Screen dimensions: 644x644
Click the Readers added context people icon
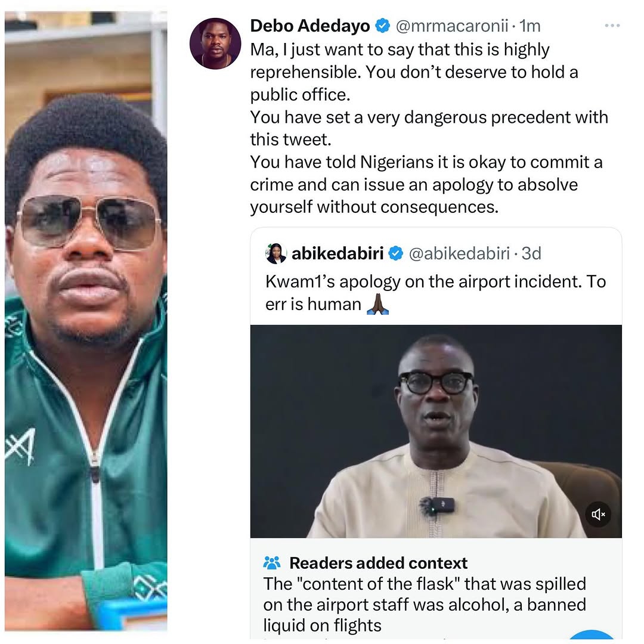coord(272,562)
